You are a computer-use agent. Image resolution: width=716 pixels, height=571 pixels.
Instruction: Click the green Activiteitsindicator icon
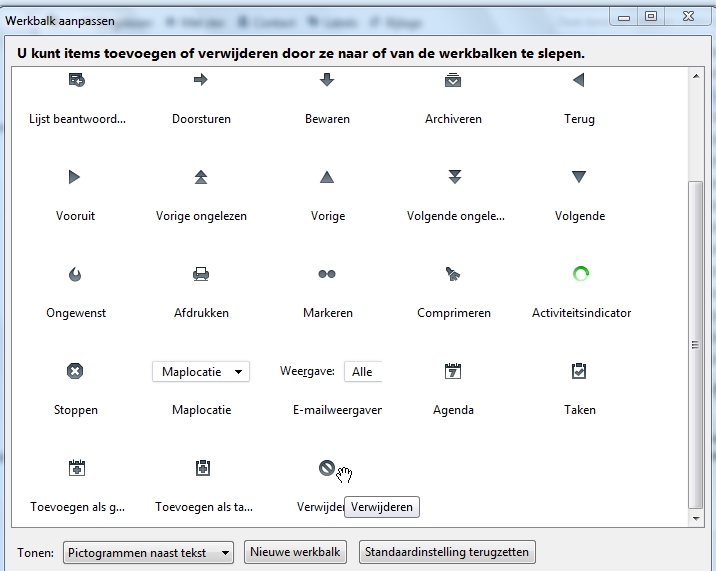[581, 274]
